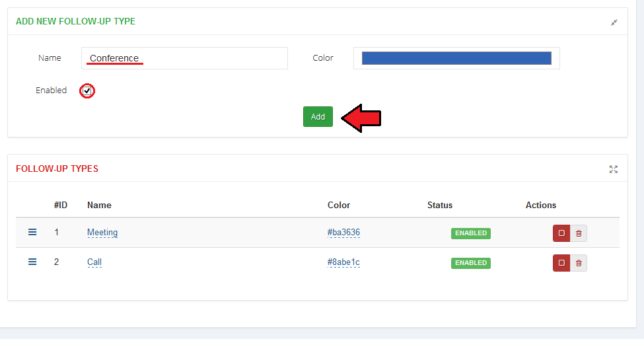Disable the Meeting follow-up type with the red button
Viewport: 644px width, 339px height.
pyautogui.click(x=561, y=233)
